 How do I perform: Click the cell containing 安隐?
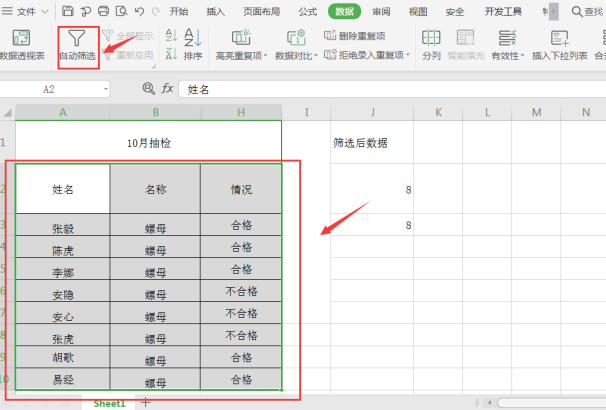point(63,291)
